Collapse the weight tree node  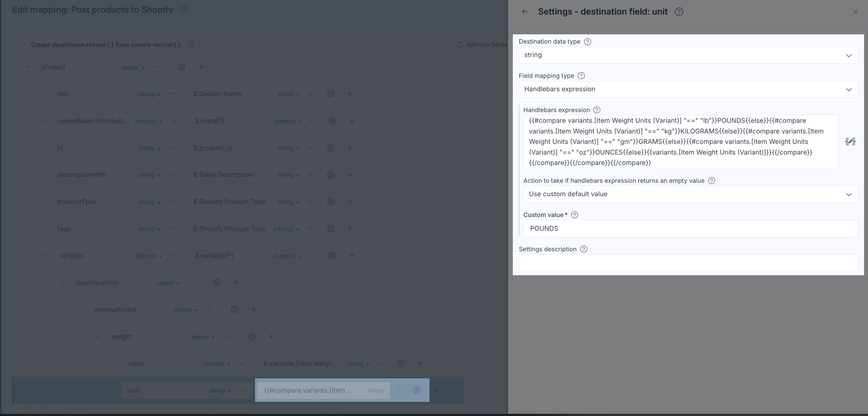98,337
